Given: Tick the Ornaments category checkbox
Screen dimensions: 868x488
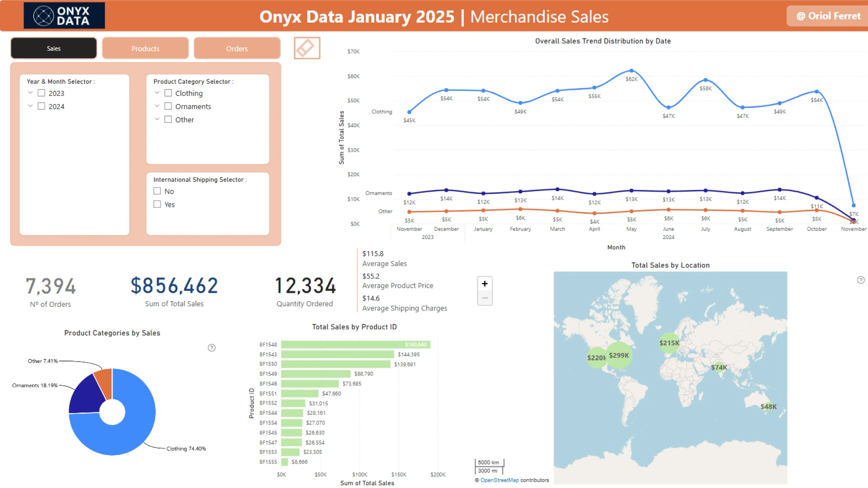Looking at the screenshot, I should point(168,106).
